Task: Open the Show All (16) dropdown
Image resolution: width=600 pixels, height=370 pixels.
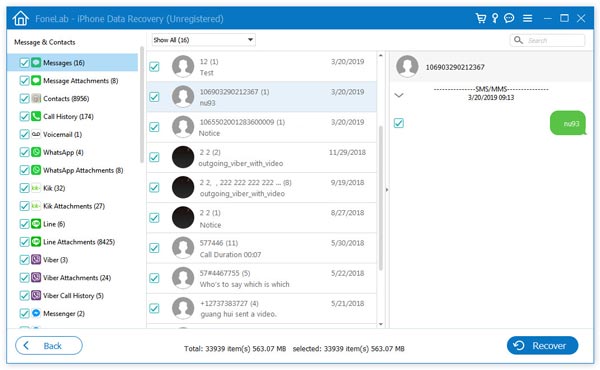Action: pos(204,40)
